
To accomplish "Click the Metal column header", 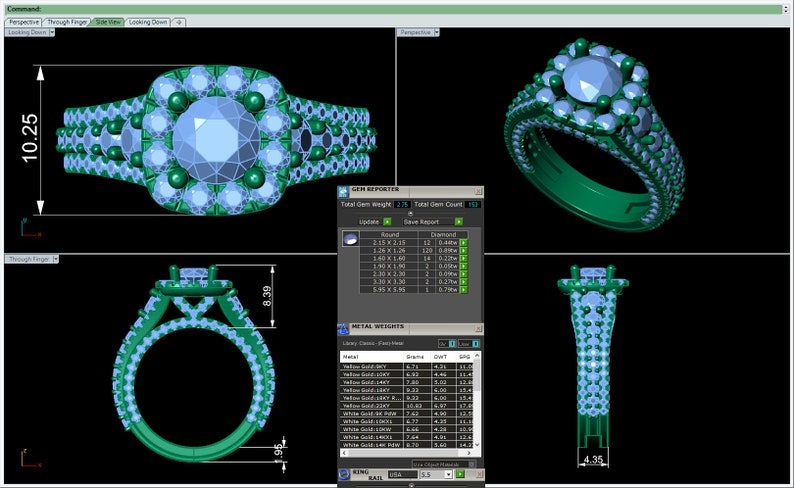I will point(372,357).
